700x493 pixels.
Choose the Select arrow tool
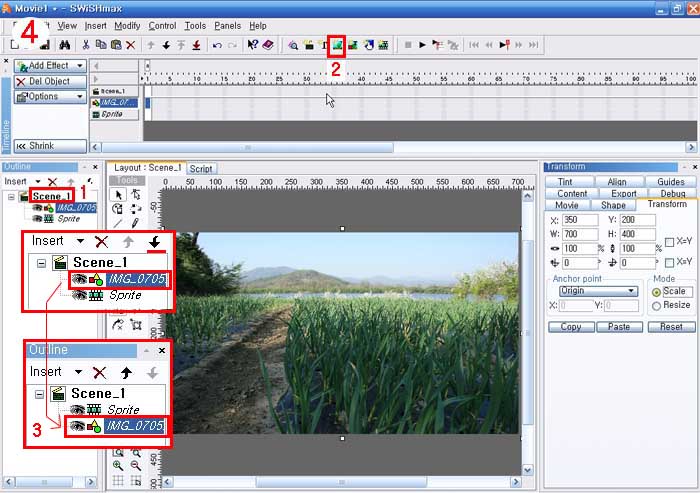[118, 195]
